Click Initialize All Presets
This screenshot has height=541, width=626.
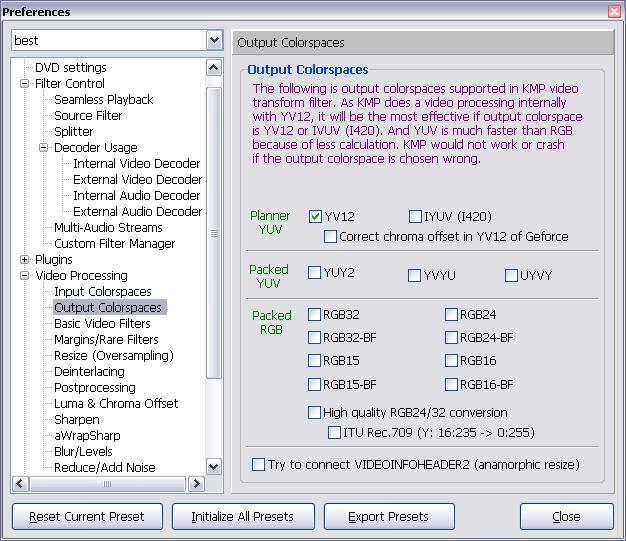(233, 517)
